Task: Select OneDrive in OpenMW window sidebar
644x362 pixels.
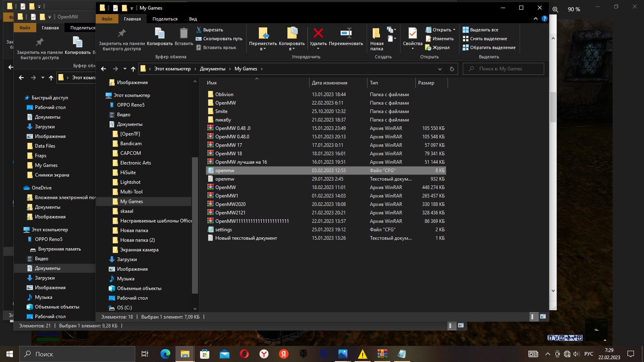Action: pos(41,188)
